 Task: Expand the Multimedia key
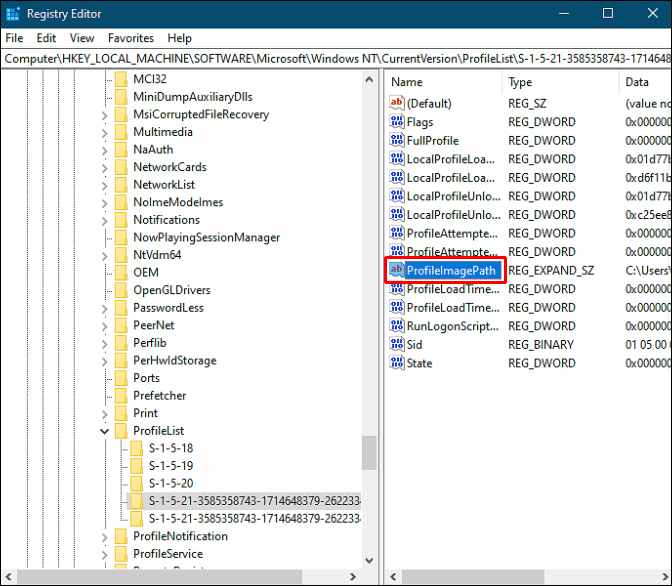(105, 132)
